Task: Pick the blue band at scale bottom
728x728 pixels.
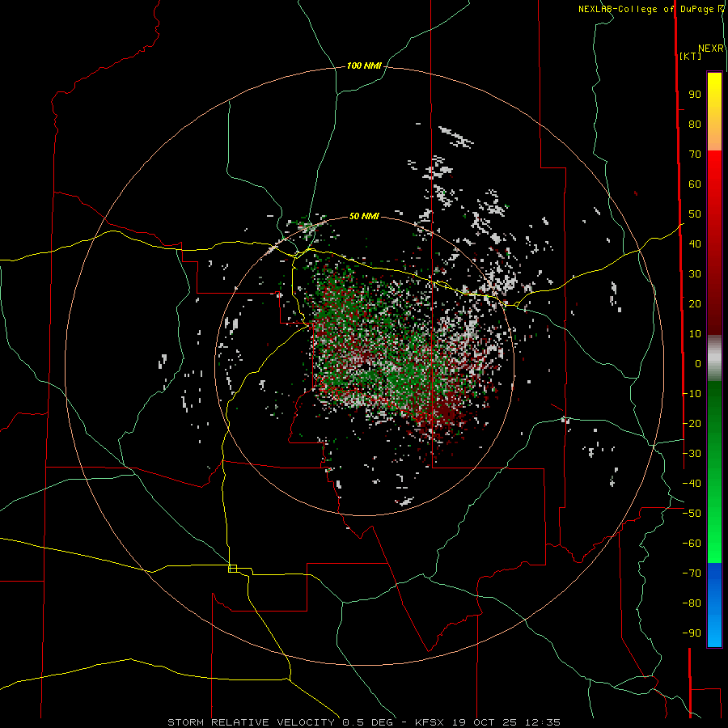Action: tap(714, 604)
